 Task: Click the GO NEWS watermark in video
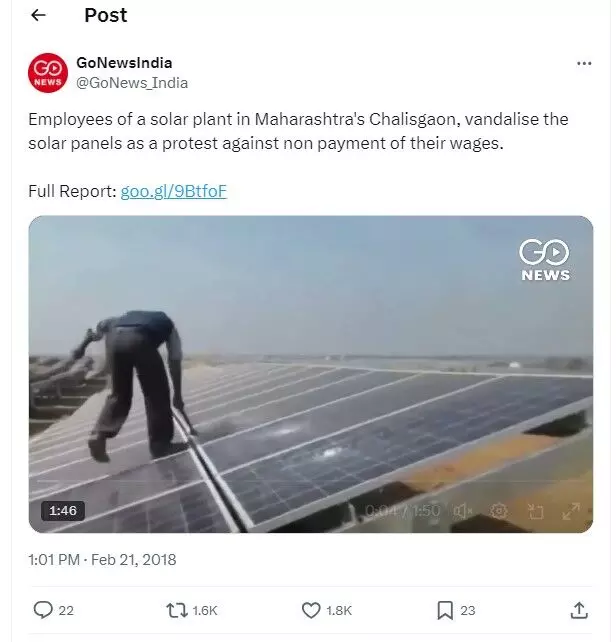(544, 260)
